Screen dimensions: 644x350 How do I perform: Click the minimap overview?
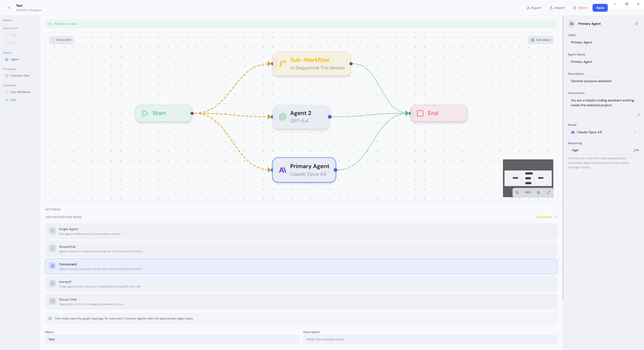(528, 178)
